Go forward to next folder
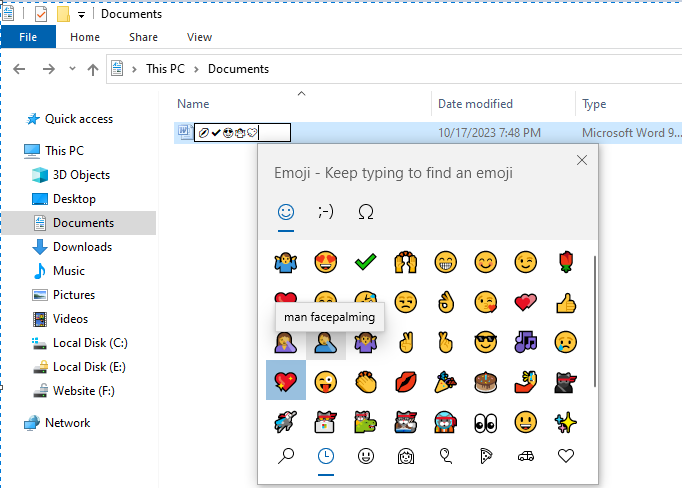This screenshot has width=682, height=488. pyautogui.click(x=49, y=69)
